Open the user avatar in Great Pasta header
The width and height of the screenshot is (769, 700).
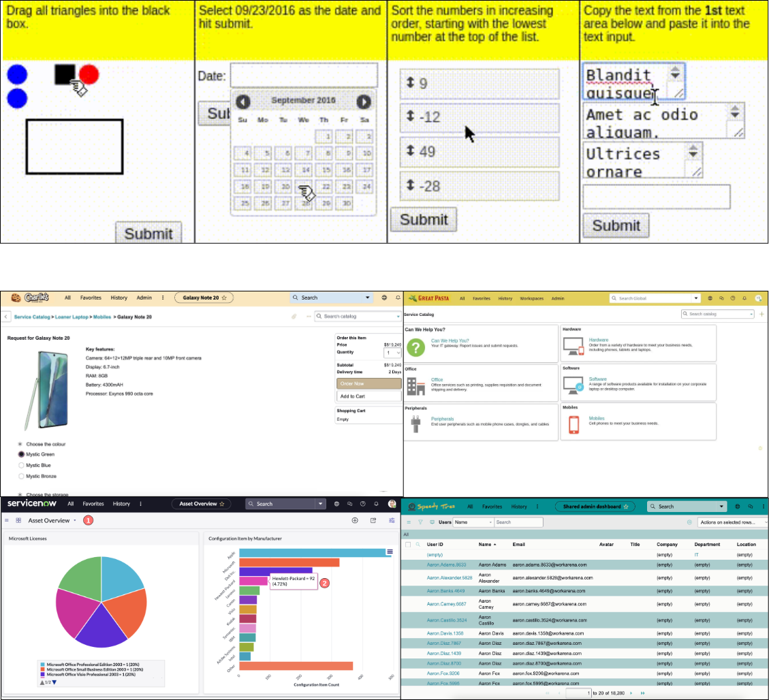point(758,298)
